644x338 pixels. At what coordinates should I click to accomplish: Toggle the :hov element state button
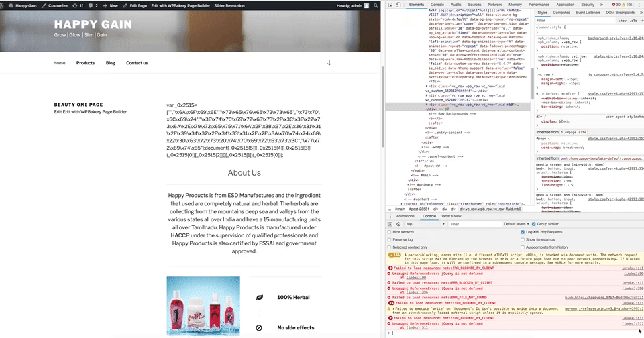tap(623, 21)
